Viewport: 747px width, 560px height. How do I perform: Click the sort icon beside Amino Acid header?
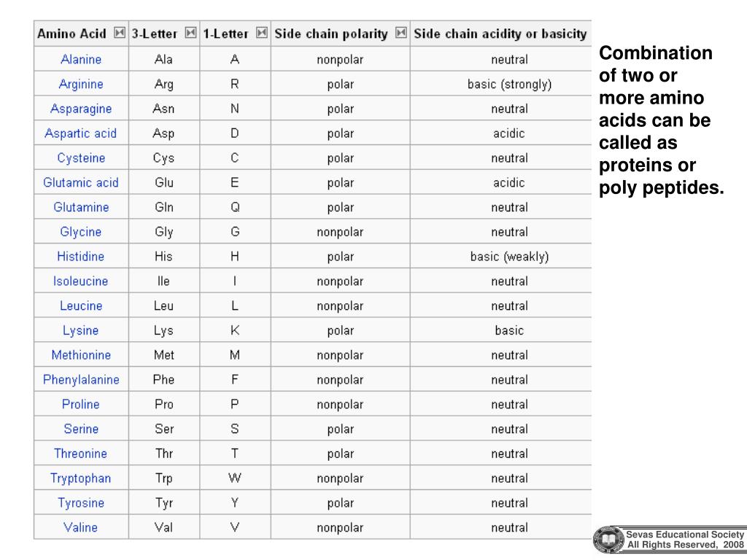(120, 34)
